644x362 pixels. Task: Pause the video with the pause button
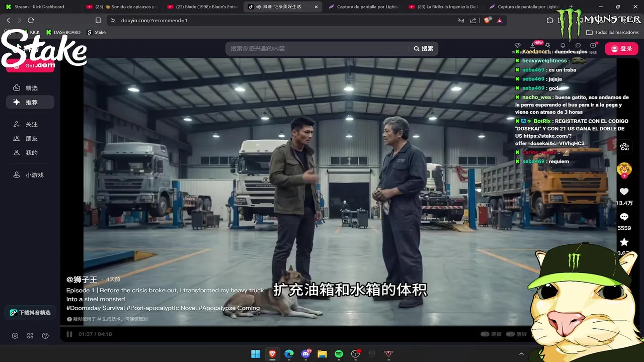[x=69, y=334]
